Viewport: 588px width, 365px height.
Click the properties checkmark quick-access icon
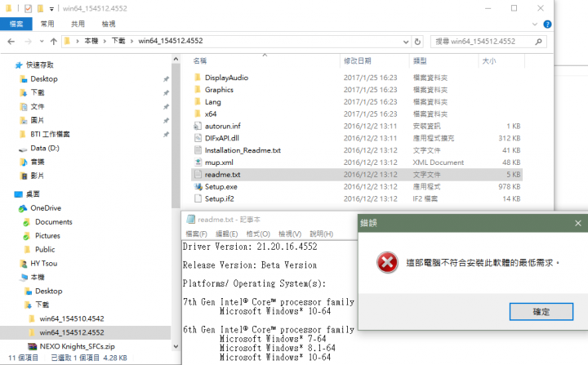[28, 8]
